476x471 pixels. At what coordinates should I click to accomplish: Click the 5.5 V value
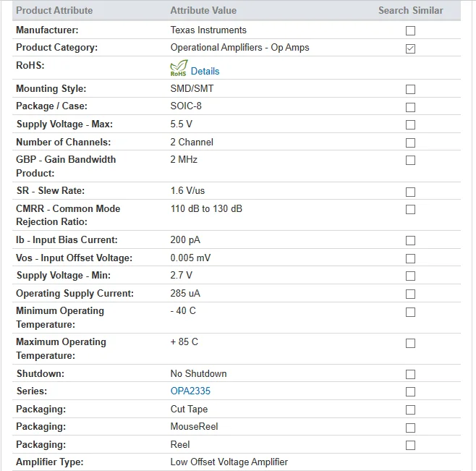pos(181,124)
